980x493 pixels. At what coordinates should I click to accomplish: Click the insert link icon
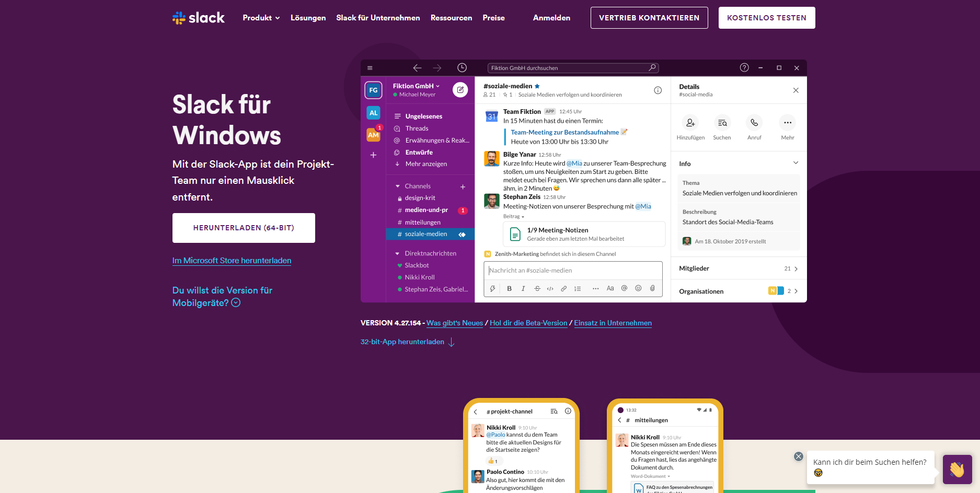point(563,288)
